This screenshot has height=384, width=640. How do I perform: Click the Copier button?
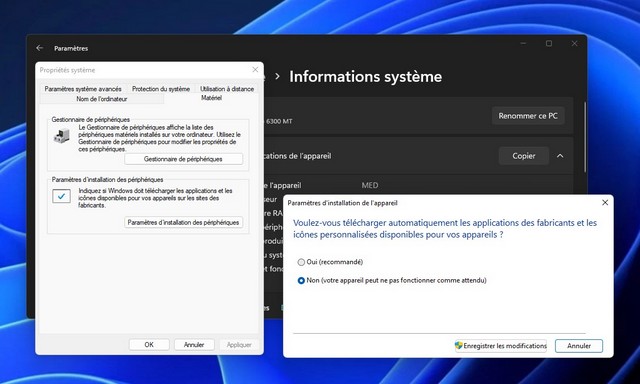[x=524, y=156]
